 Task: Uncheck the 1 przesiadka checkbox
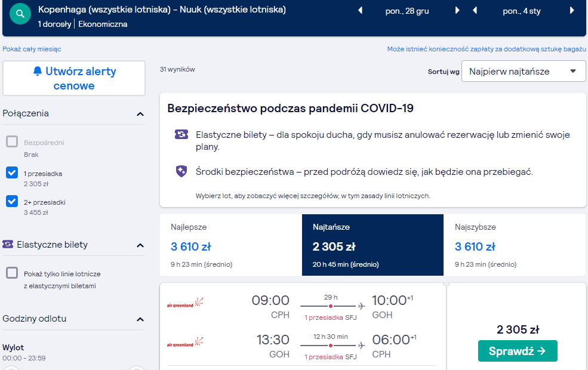12,172
